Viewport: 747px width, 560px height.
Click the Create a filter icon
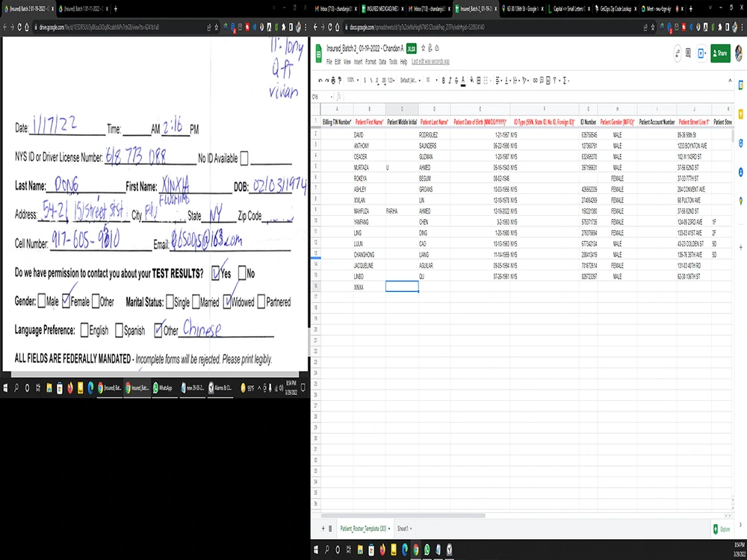click(x=554, y=81)
